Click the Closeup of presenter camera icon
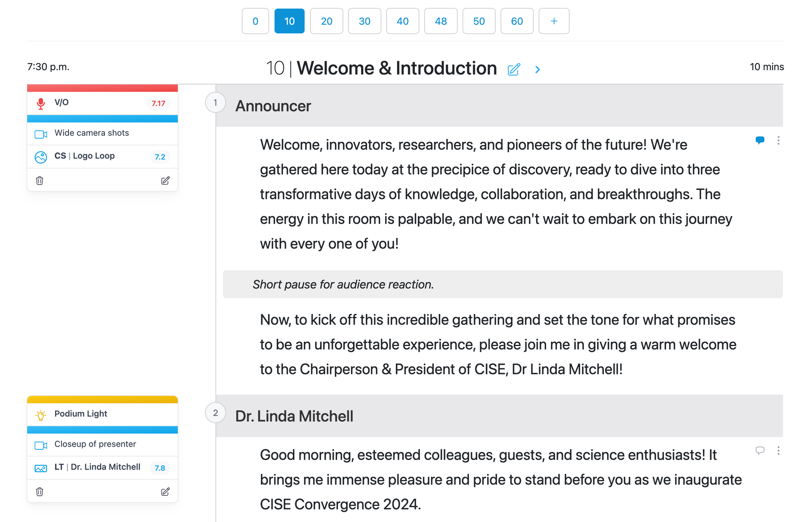Viewport: 812px width, 522px height. point(41,445)
